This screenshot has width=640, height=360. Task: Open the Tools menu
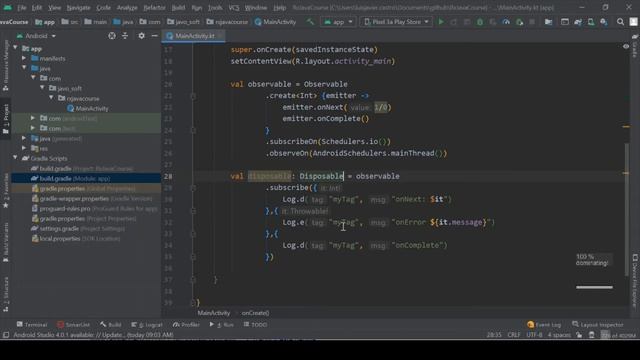pos(215,8)
